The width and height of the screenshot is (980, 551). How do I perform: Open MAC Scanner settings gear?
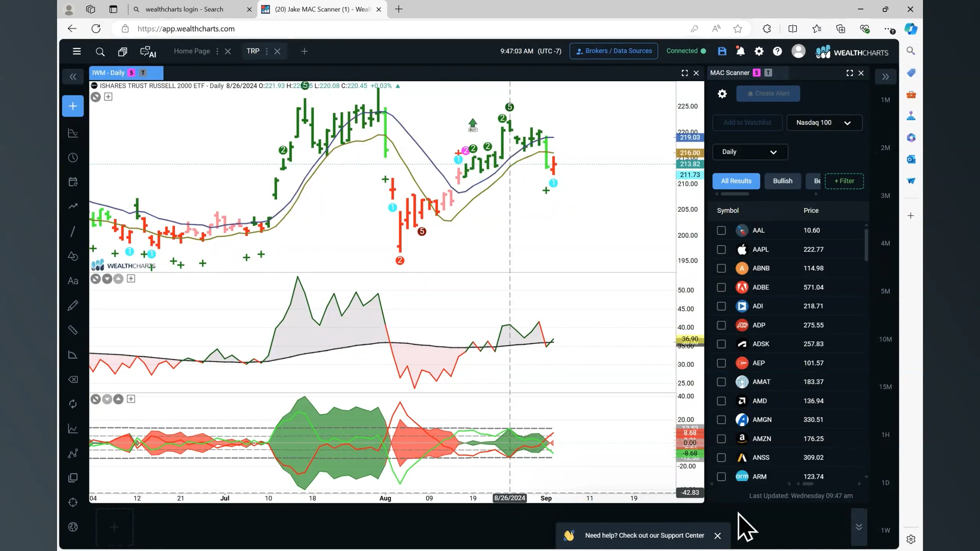tap(722, 93)
